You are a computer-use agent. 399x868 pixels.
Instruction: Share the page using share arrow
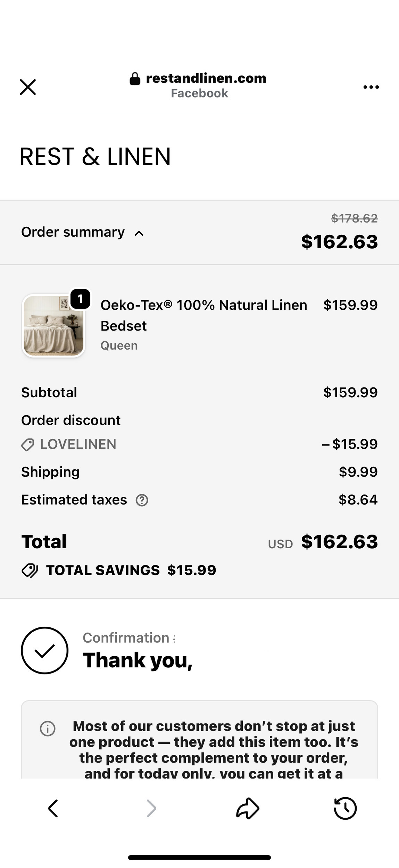[x=248, y=808]
